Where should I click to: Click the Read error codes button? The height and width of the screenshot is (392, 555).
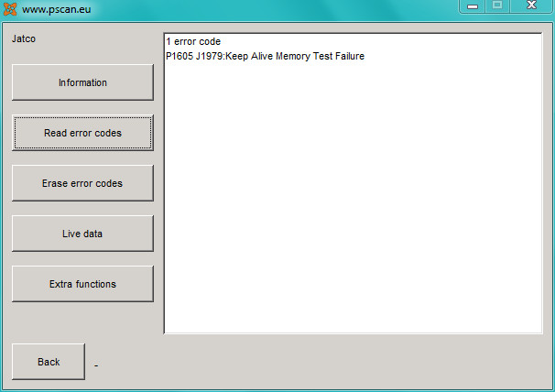click(82, 133)
